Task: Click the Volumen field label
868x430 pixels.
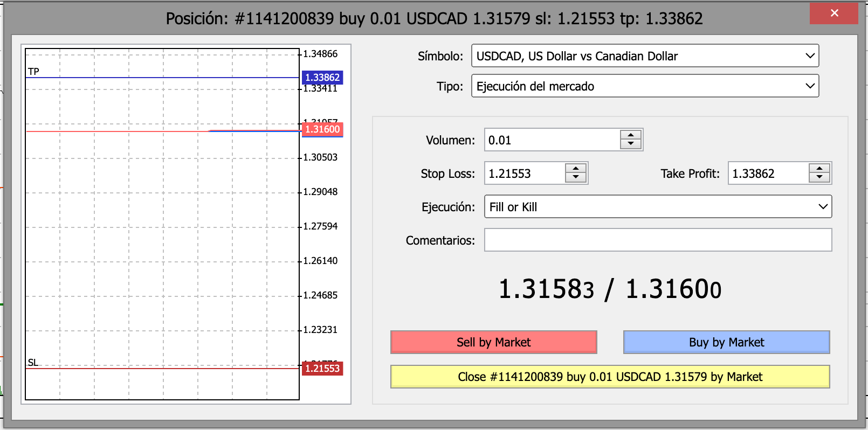Action: coord(451,140)
